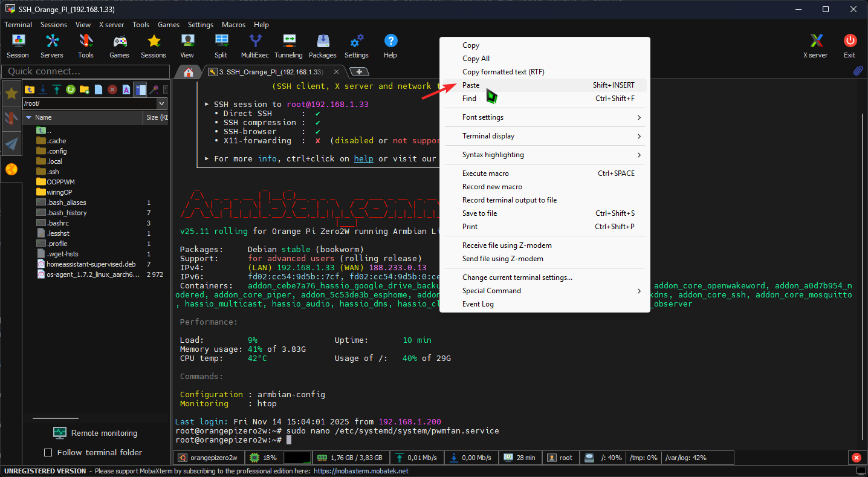Screen dimensions: 868x477
Task: Open the Settings gear toolbar icon
Action: [x=357, y=46]
